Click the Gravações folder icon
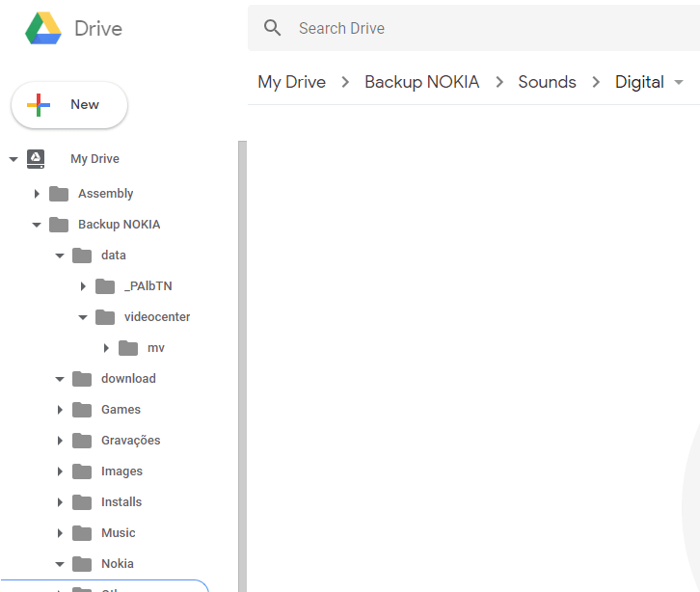The image size is (700, 592). [82, 441]
